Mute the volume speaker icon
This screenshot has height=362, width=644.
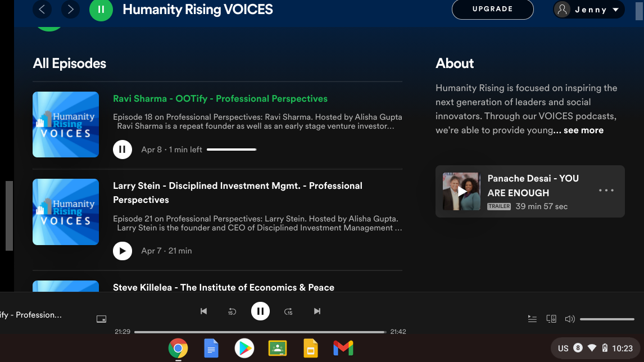[x=570, y=319]
